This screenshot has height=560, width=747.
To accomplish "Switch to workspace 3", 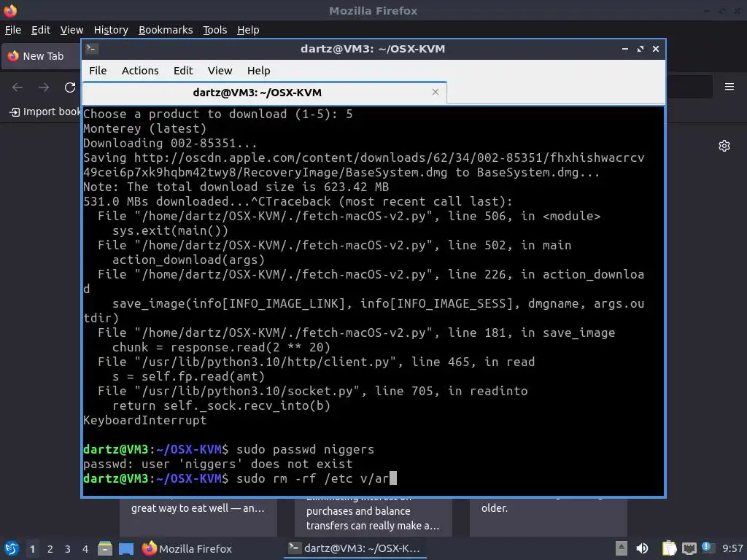I will pos(68,549).
